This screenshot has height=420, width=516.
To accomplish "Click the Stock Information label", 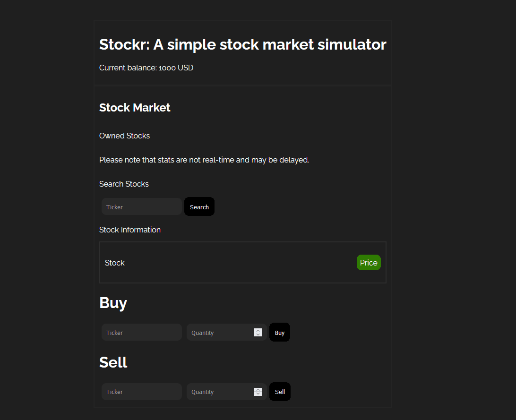I will click(130, 230).
